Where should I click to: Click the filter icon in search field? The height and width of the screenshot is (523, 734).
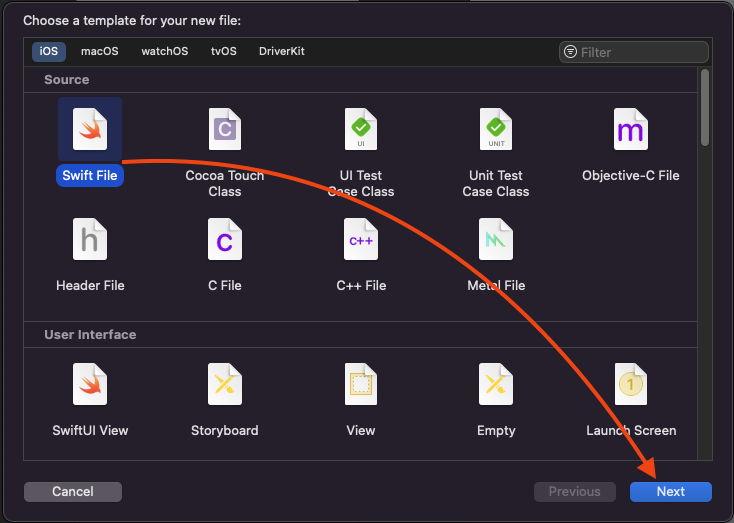[570, 52]
